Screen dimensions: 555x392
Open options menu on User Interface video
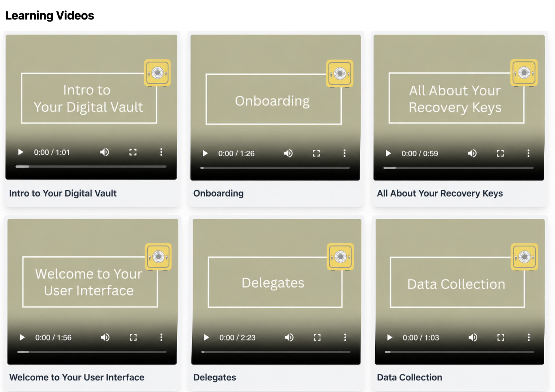161,337
